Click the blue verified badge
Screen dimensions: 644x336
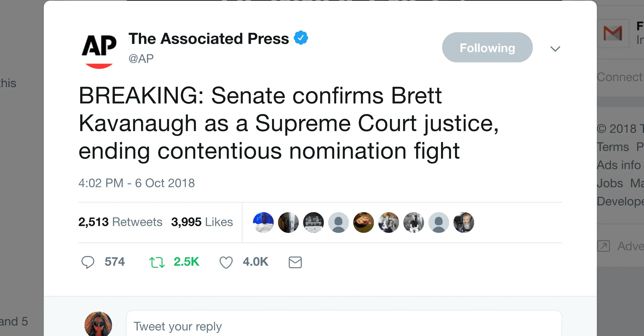click(301, 38)
